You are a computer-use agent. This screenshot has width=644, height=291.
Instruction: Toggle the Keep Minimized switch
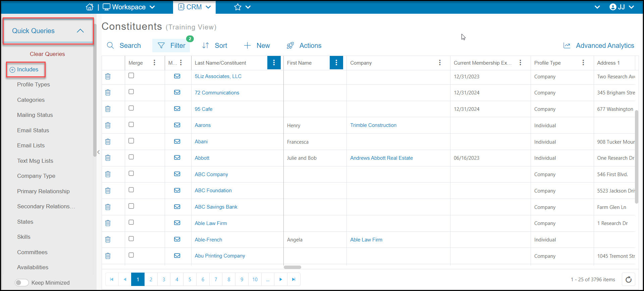[22, 283]
